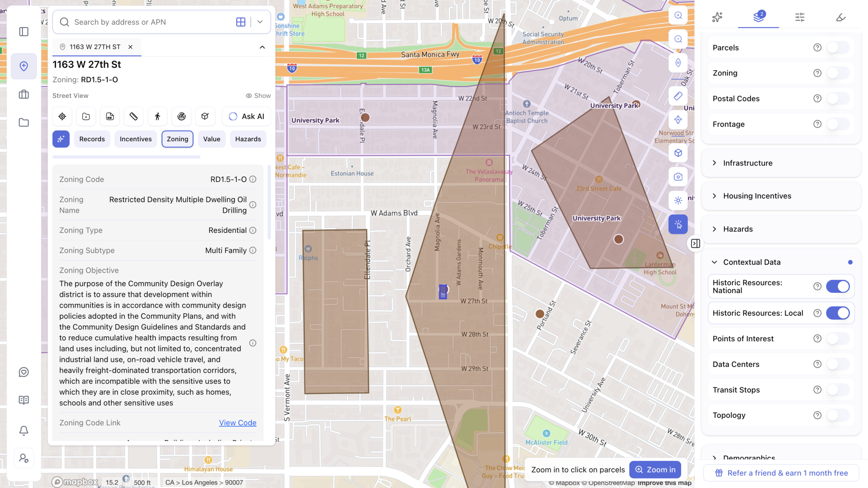Toggle the Parcels layer switch
Image resolution: width=868 pixels, height=488 pixels.
coord(838,47)
